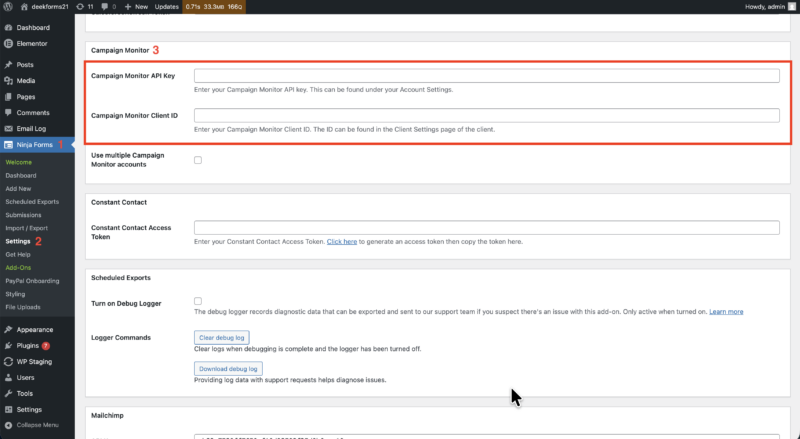Open Submissions submenu item
Image resolution: width=800 pixels, height=439 pixels.
tap(23, 215)
